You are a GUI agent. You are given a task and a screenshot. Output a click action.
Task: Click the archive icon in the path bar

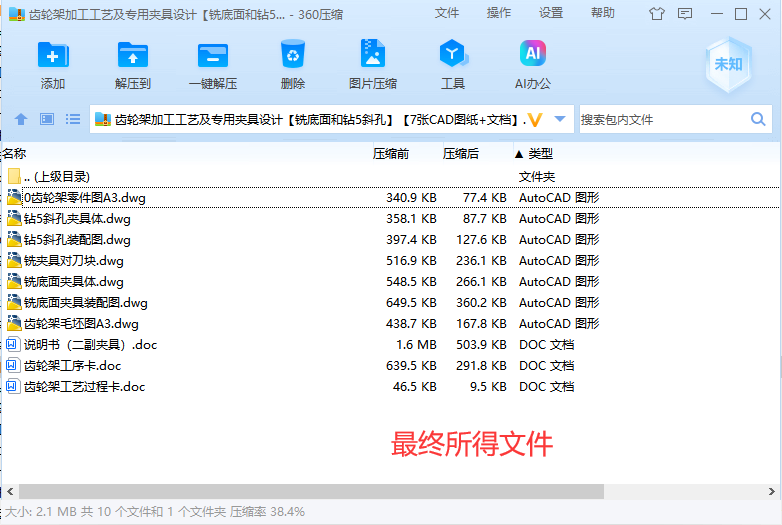(103, 119)
